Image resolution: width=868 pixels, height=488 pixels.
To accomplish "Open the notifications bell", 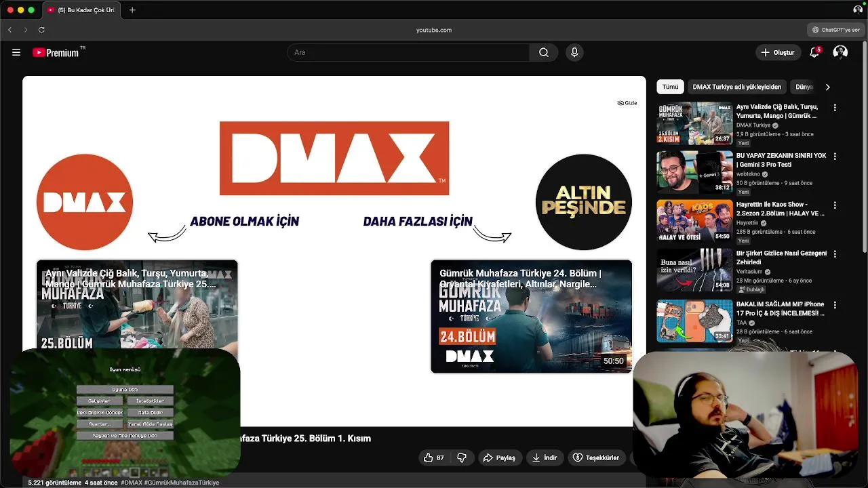I will pos(815,52).
